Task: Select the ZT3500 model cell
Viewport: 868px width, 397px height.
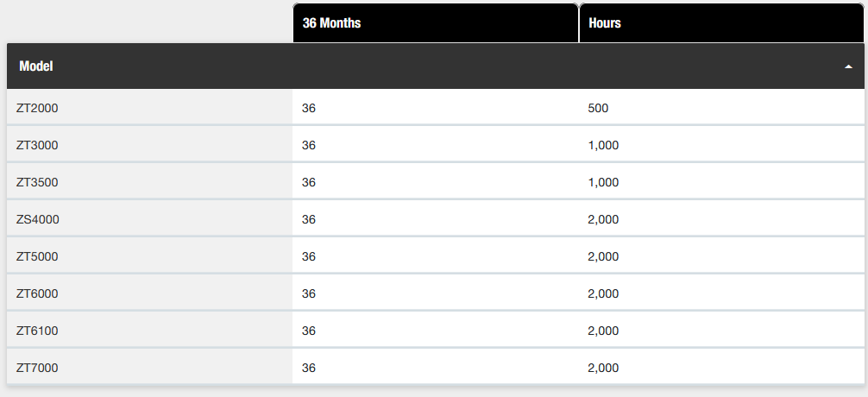Action: tap(149, 182)
